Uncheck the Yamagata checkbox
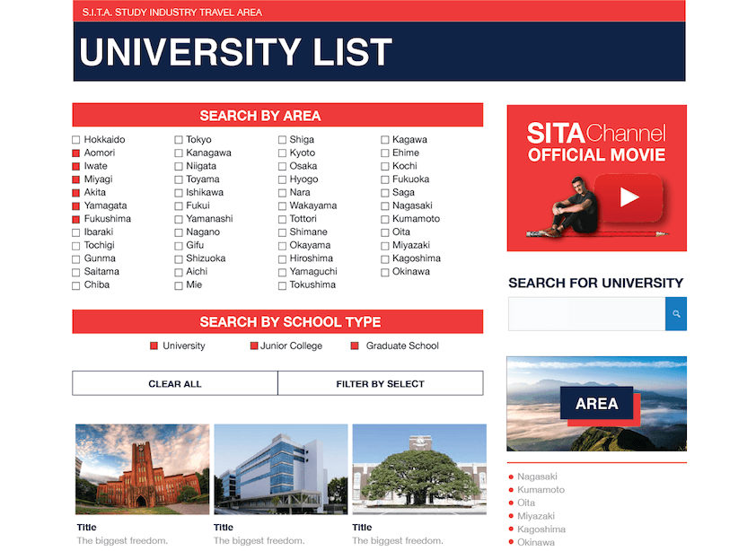756x551 pixels. pos(75,206)
